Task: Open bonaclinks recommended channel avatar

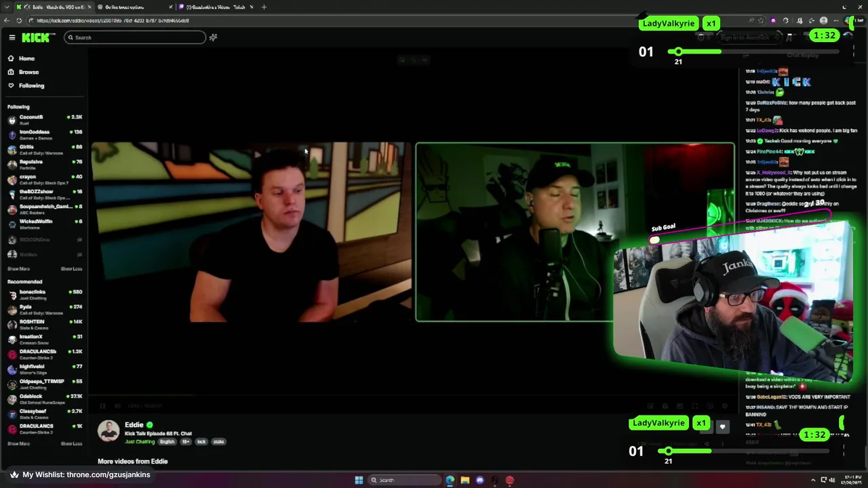Action: coord(12,294)
